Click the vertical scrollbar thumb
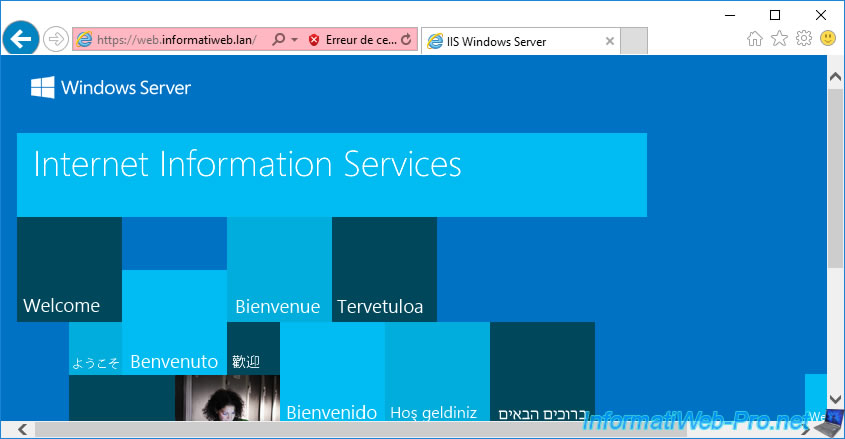The width and height of the screenshot is (845, 439). (x=835, y=178)
